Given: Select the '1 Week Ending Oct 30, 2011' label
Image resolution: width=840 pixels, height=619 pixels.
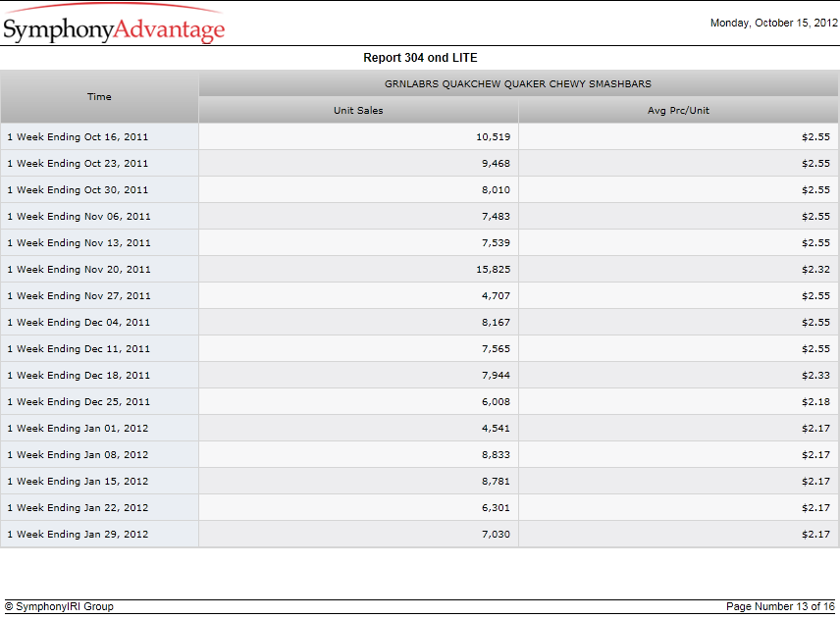Looking at the screenshot, I should click(x=78, y=190).
